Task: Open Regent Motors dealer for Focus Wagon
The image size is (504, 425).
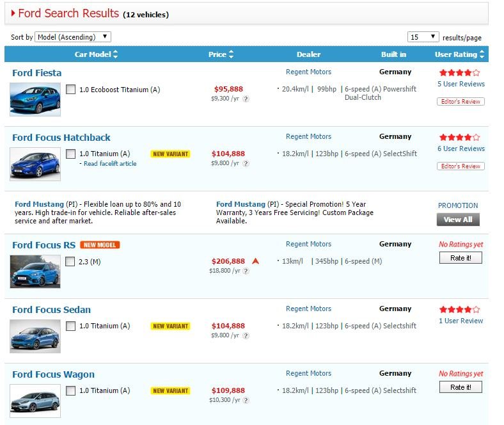Action: [x=308, y=374]
